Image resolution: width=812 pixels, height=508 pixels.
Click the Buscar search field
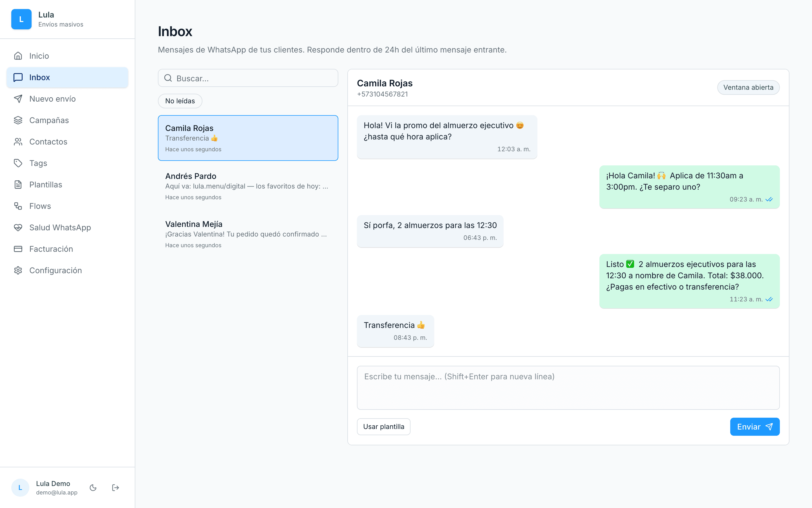(248, 78)
